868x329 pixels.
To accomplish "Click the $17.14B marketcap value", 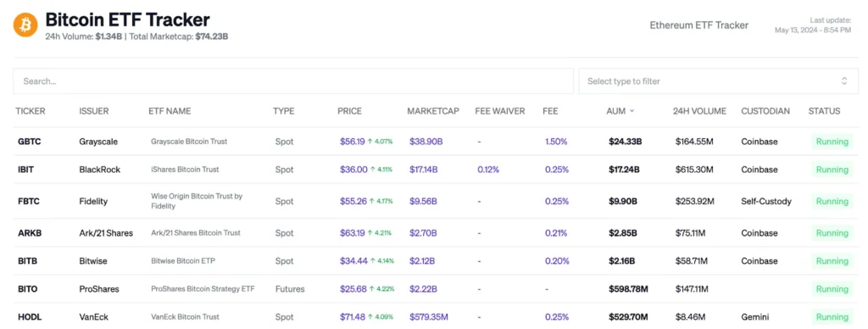I will pos(424,170).
